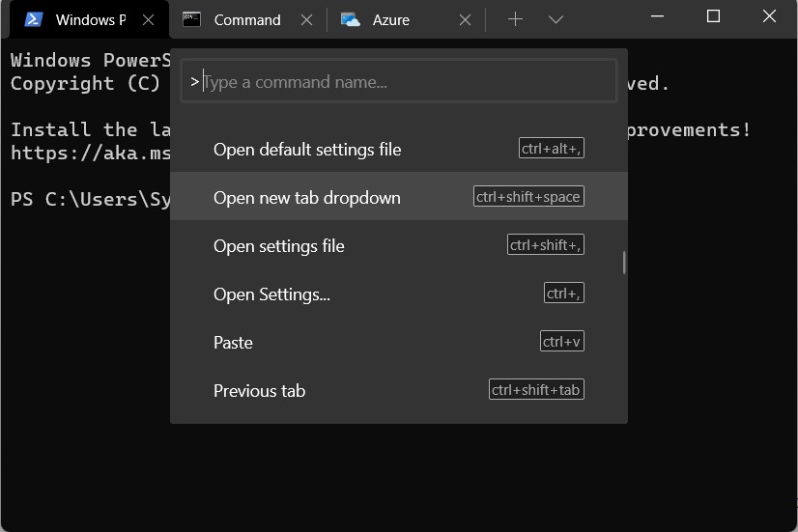
Task: Click the ctrl+v shortcut badge
Action: tap(562, 341)
